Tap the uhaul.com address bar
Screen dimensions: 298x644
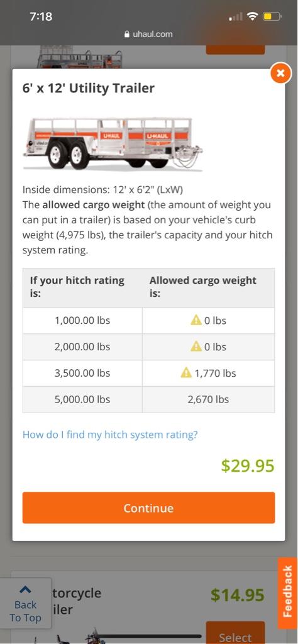click(x=148, y=35)
